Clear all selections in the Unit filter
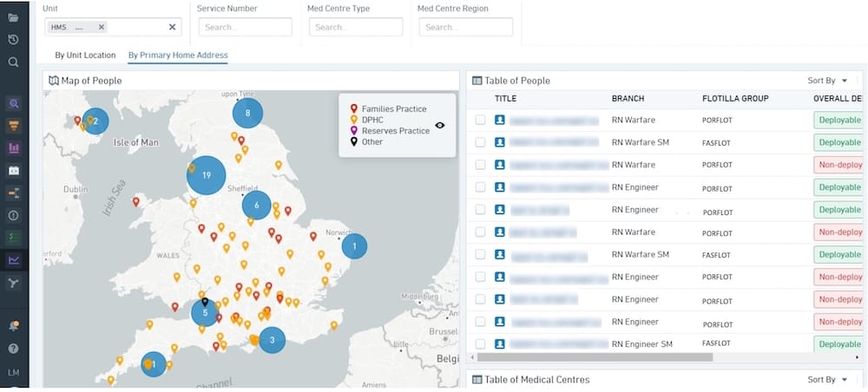The width and height of the screenshot is (868, 392). click(172, 27)
